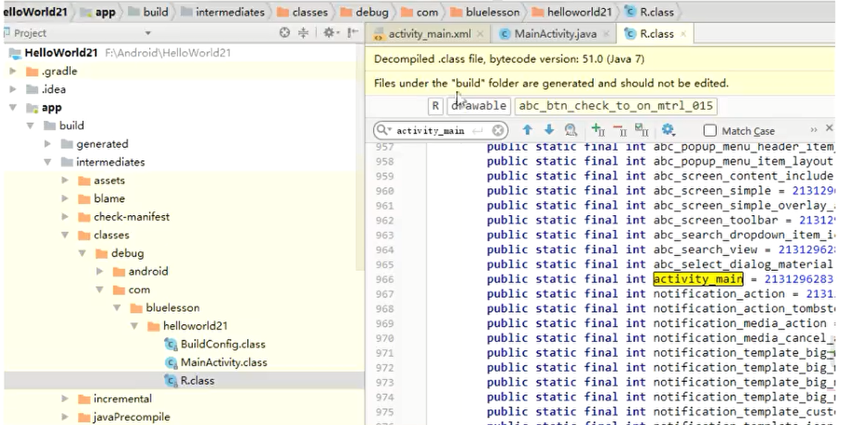This screenshot has width=868, height=425.
Task: Expand the assets folder
Action: [65, 180]
